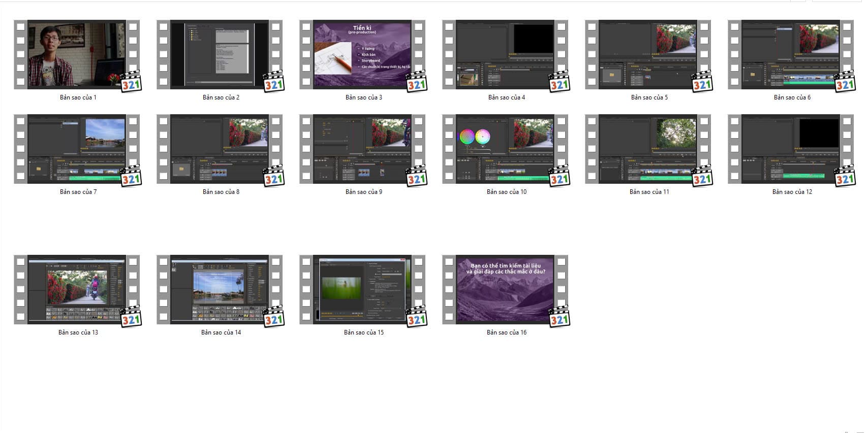Select the video thumbnail Bản sao của 11
The image size is (868, 433).
[x=648, y=149]
